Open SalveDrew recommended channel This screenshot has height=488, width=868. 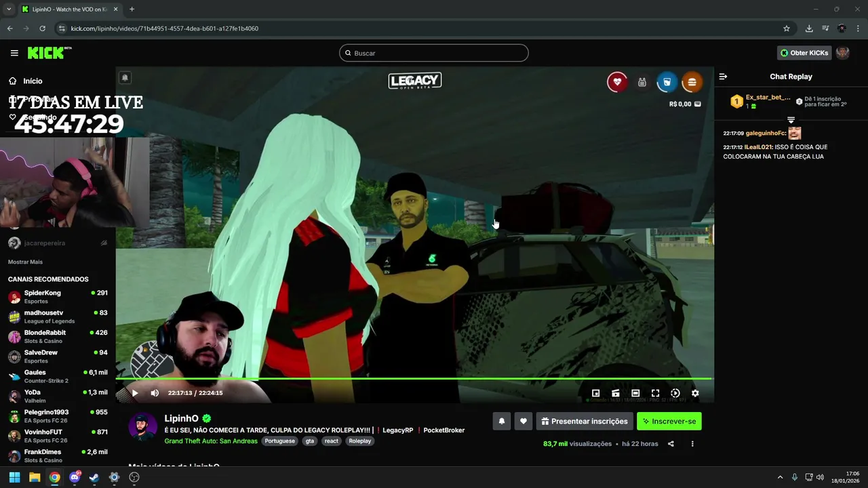tap(58, 357)
